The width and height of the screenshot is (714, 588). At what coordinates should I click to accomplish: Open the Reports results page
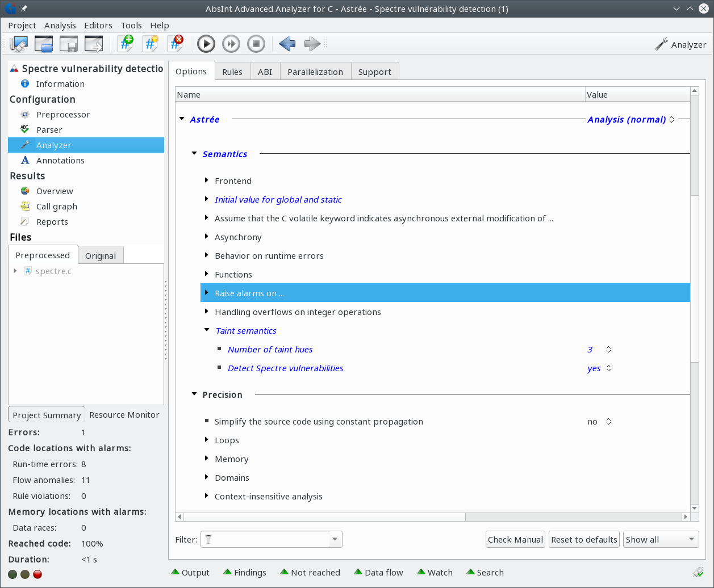click(52, 222)
